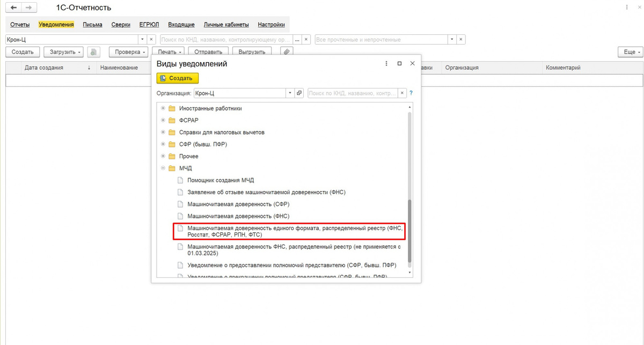Expand the ФСРАР folder
This screenshot has width=644, height=345.
[x=163, y=120]
